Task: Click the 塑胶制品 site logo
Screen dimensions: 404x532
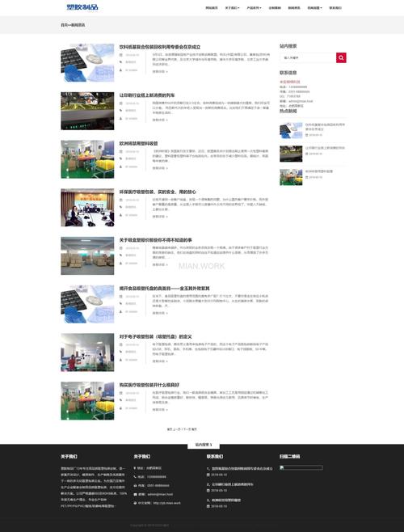Action: [x=82, y=7]
